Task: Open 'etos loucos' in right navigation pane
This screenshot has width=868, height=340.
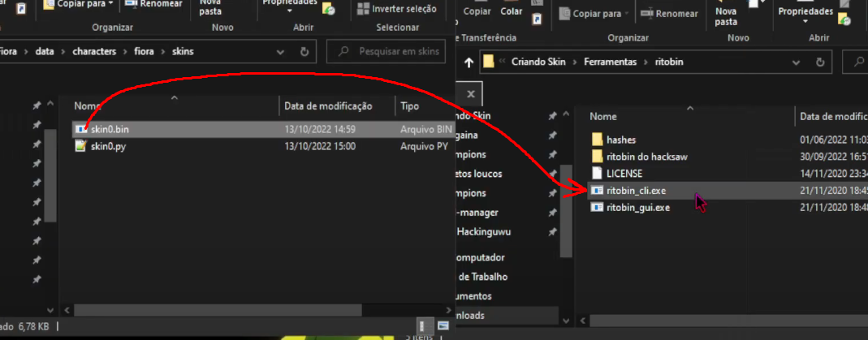Action: point(480,174)
